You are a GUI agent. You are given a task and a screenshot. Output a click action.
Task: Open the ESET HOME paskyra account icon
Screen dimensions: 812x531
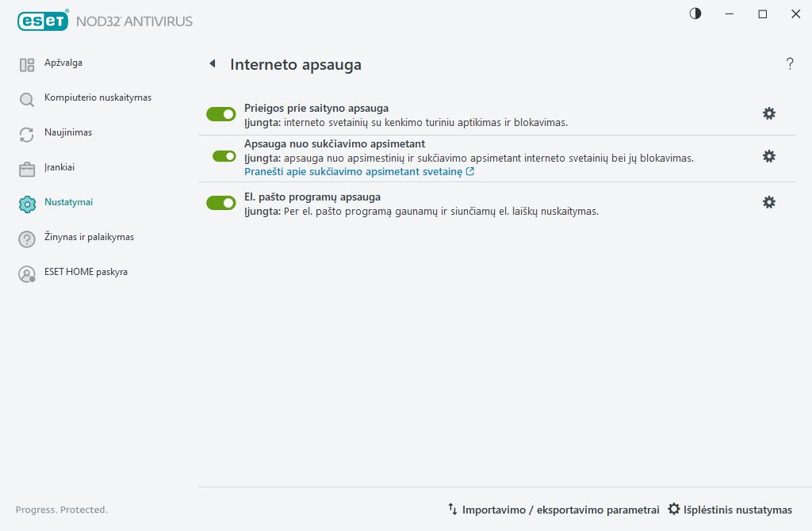[x=26, y=273]
